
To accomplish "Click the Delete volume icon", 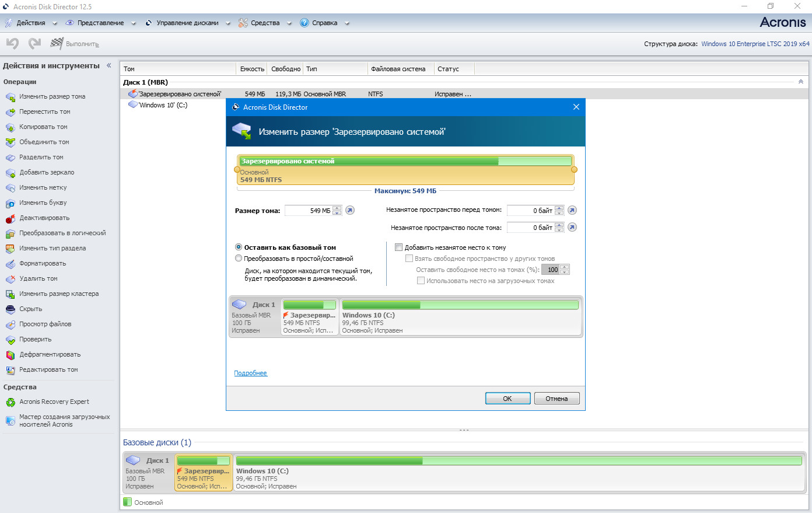I will (x=10, y=279).
